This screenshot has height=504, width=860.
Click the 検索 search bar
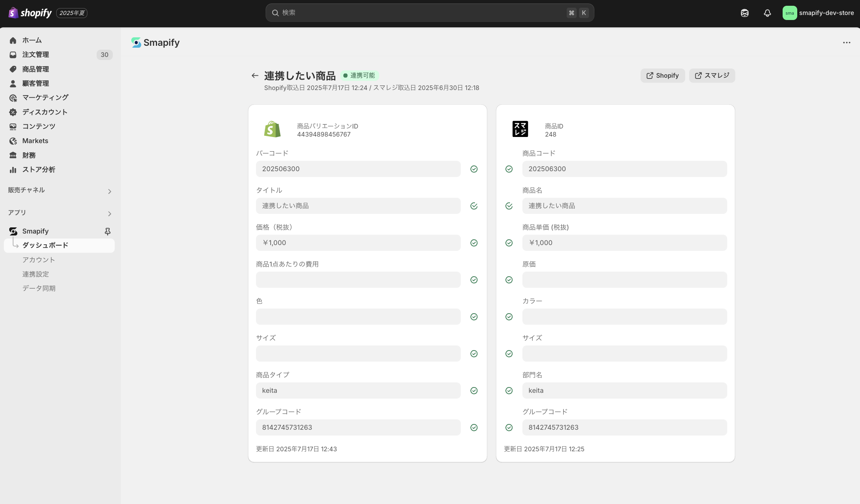430,13
